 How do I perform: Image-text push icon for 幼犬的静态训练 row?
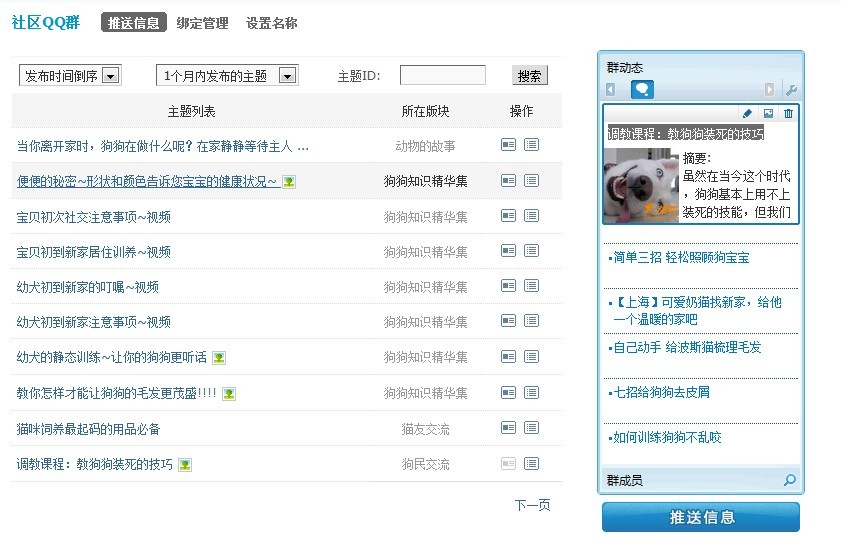click(508, 356)
